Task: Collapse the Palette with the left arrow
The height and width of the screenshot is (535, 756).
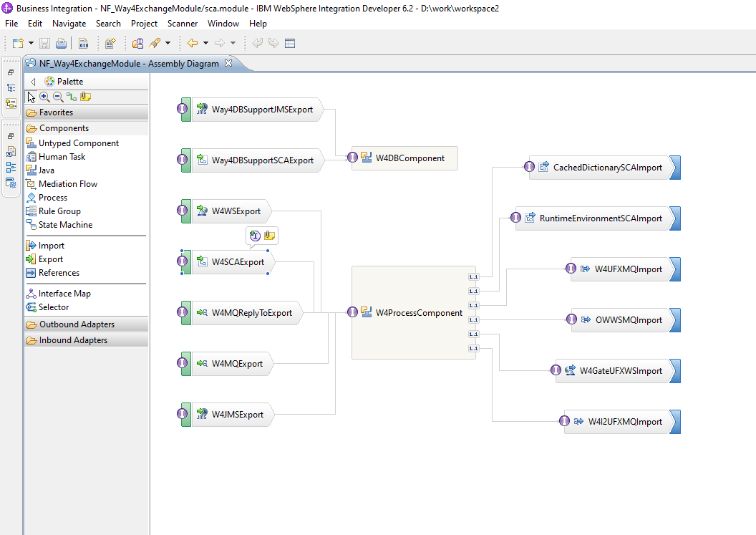Action: click(33, 82)
